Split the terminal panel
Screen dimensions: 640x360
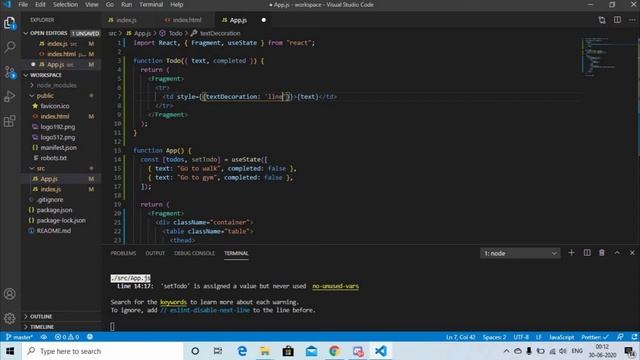(x=587, y=253)
